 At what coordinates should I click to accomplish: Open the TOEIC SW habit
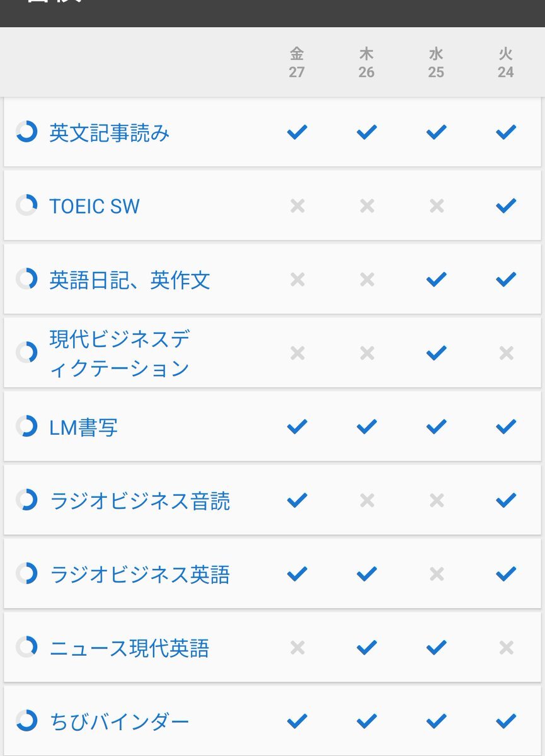pyautogui.click(x=95, y=206)
